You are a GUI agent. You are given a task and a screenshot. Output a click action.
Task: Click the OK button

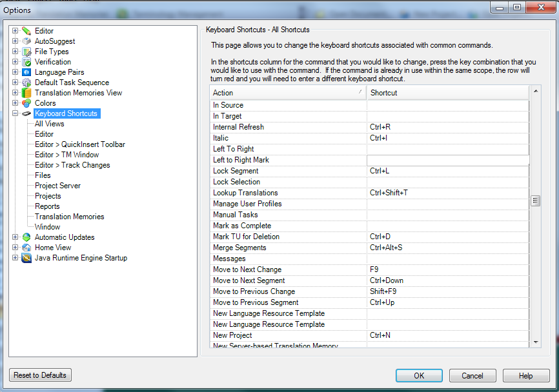coord(419,376)
